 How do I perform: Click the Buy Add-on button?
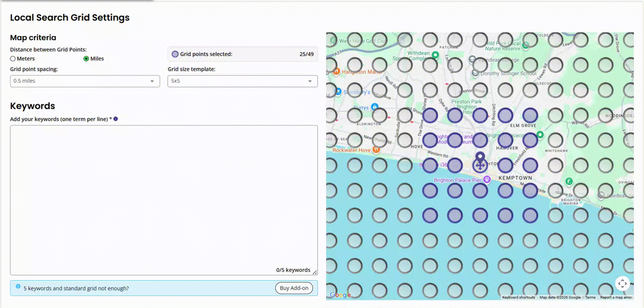point(294,288)
